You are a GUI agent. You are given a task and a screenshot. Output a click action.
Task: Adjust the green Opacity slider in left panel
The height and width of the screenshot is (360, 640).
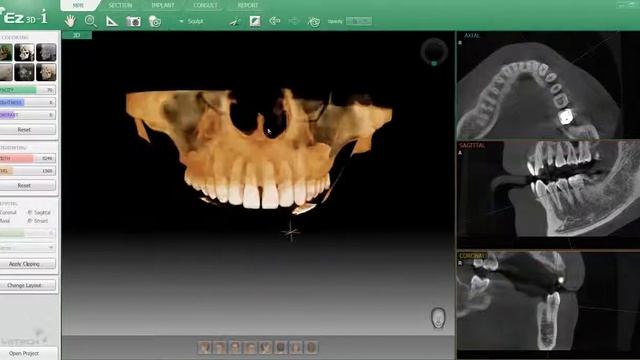coord(27,90)
